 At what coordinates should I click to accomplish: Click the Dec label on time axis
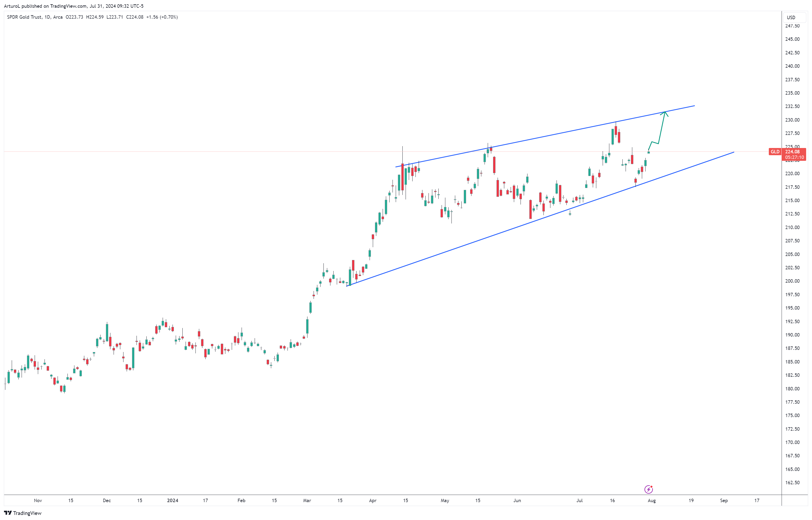click(x=107, y=501)
